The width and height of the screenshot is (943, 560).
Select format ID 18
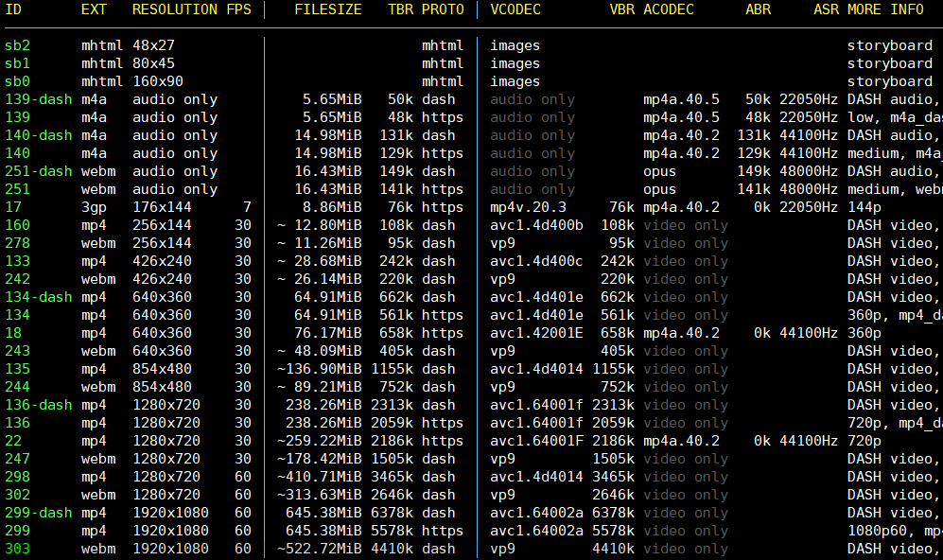13,333
